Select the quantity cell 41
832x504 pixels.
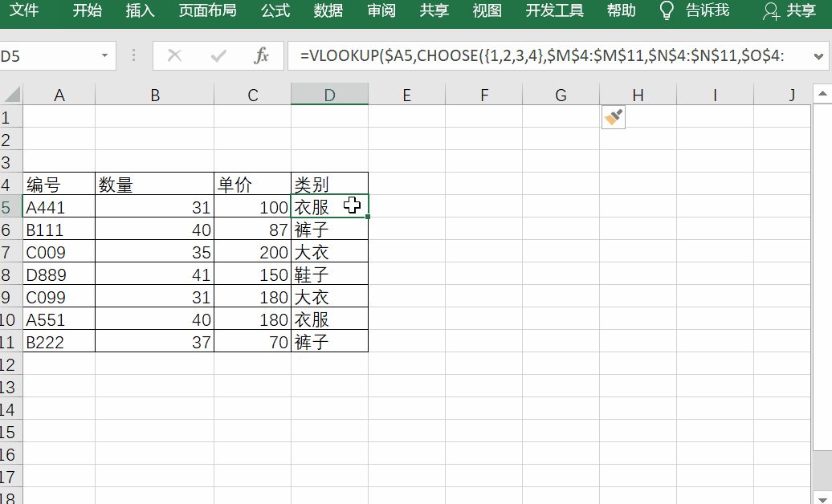pos(154,274)
